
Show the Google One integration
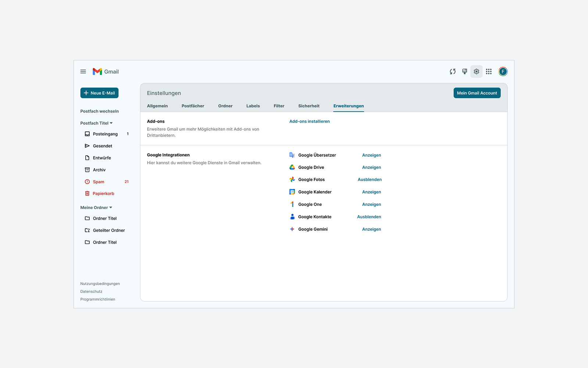(372, 205)
